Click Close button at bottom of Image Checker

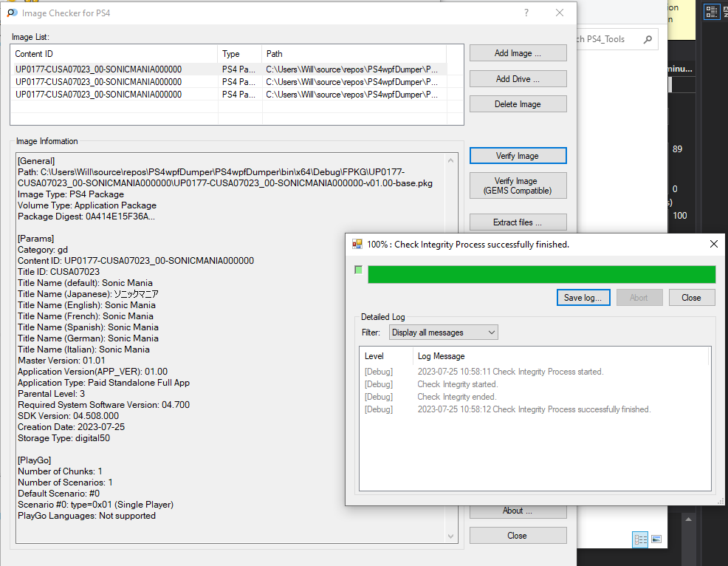point(518,535)
